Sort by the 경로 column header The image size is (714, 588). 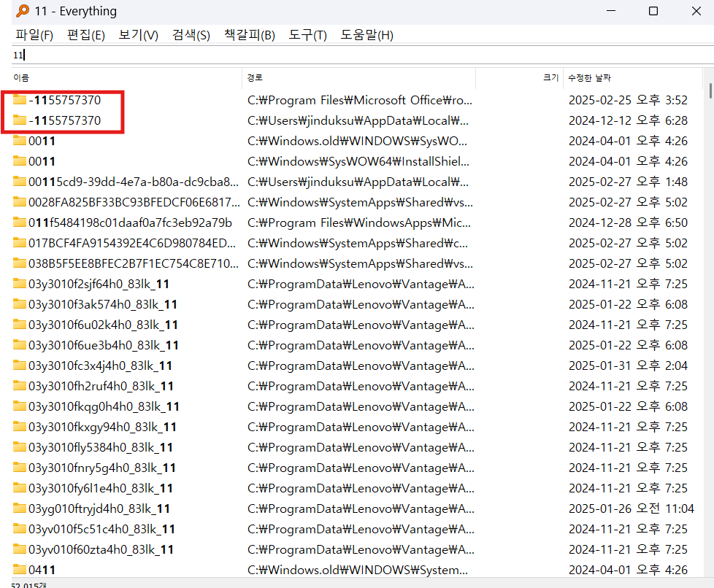(x=358, y=78)
